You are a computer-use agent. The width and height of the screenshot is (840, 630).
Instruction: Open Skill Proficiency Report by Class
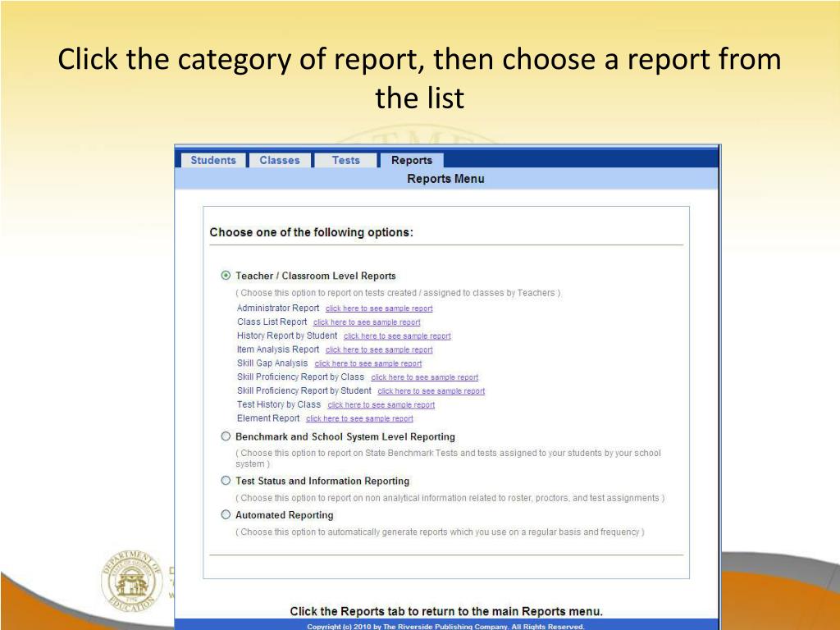pos(300,377)
